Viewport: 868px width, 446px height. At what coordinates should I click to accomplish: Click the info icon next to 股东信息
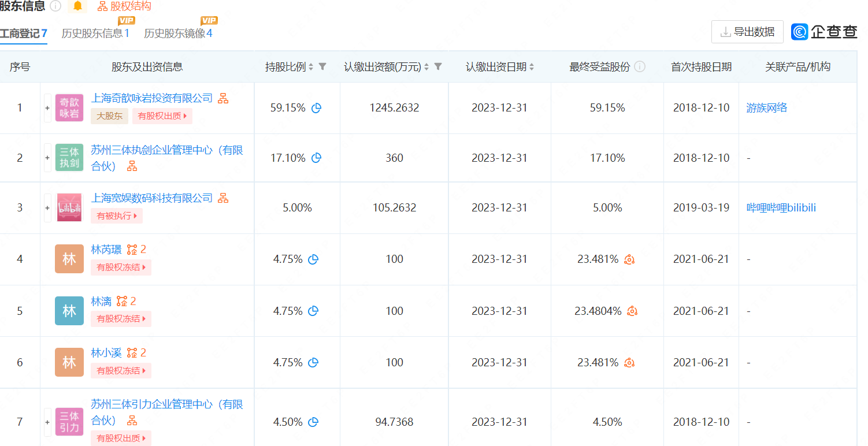[x=55, y=6]
